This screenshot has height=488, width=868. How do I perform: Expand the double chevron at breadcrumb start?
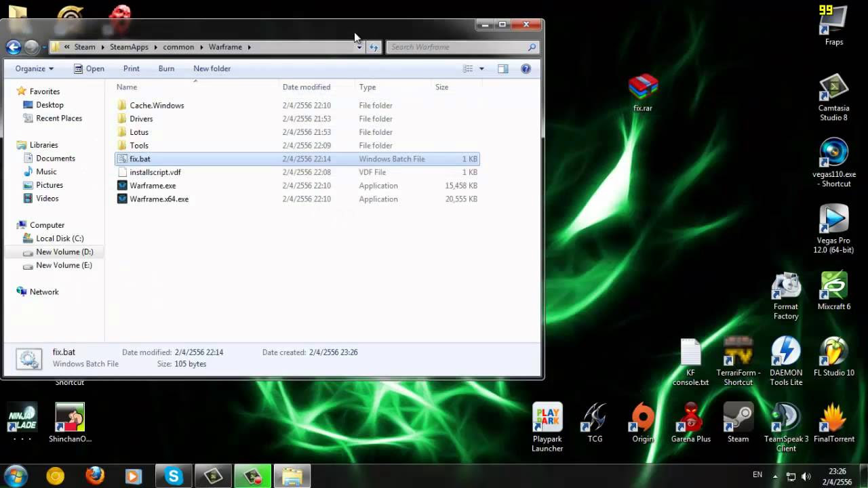pyautogui.click(x=66, y=47)
